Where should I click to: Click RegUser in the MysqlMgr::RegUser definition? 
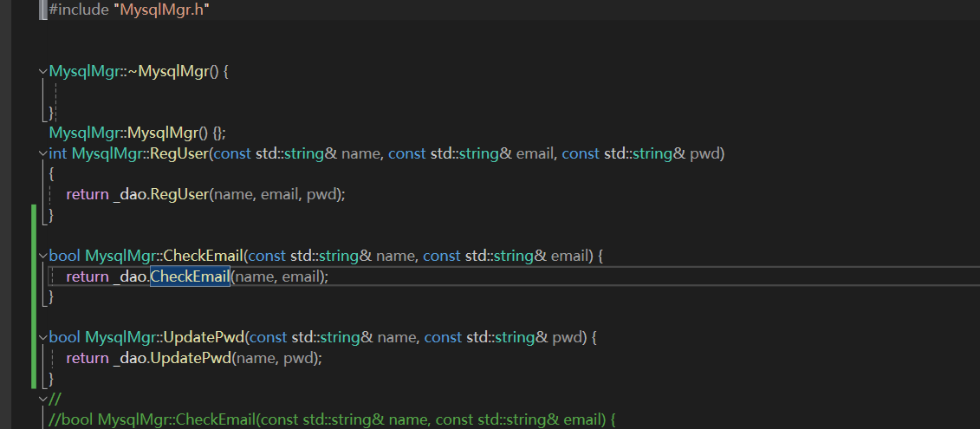[178, 153]
